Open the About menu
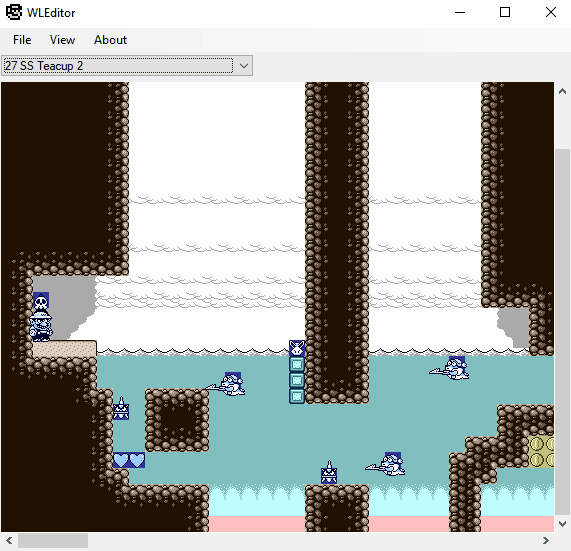The height and width of the screenshot is (551, 571). pyautogui.click(x=110, y=40)
